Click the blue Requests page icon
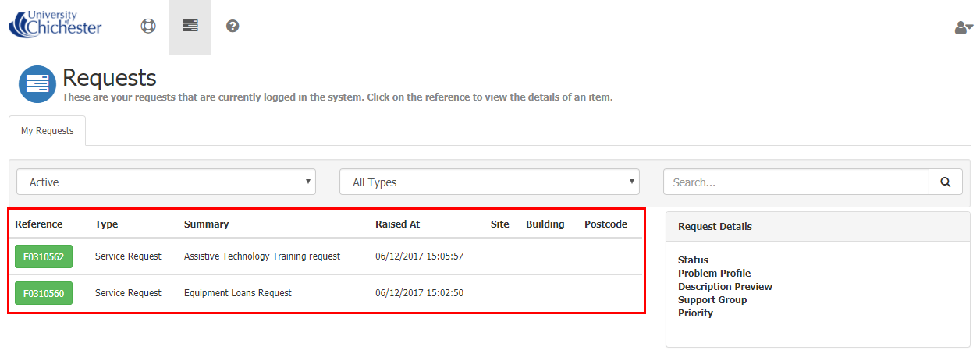 37,84
